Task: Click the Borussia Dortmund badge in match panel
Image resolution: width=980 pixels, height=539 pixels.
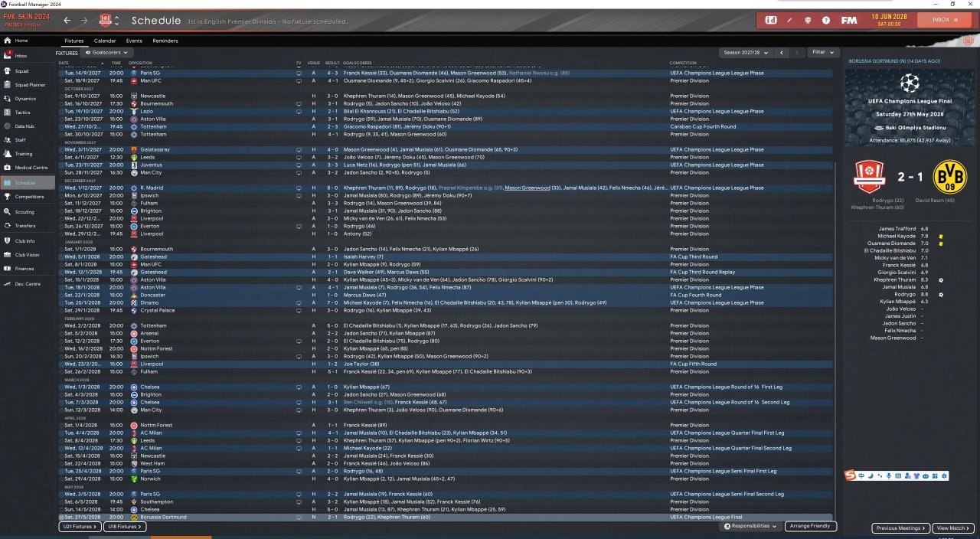Action: tap(950, 177)
